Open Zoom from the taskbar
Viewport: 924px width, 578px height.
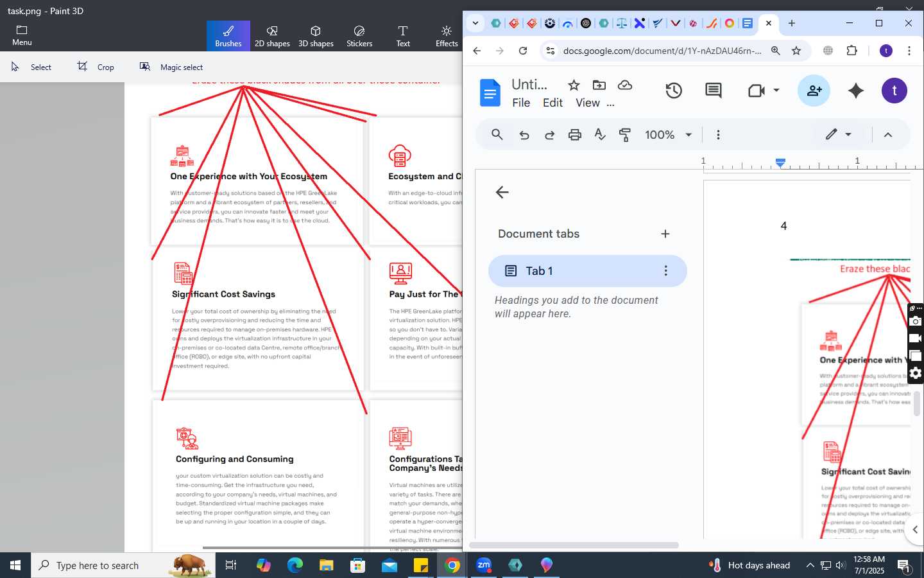[x=484, y=565]
